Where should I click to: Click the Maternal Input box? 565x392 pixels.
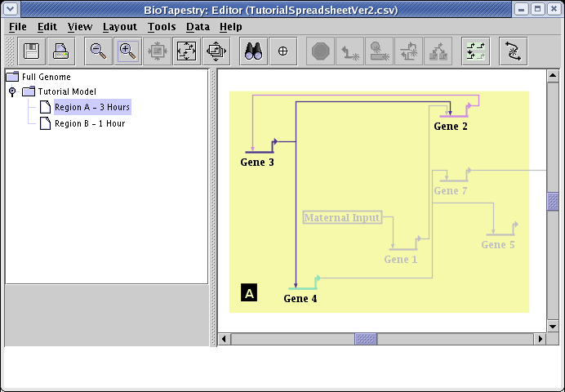tap(342, 218)
